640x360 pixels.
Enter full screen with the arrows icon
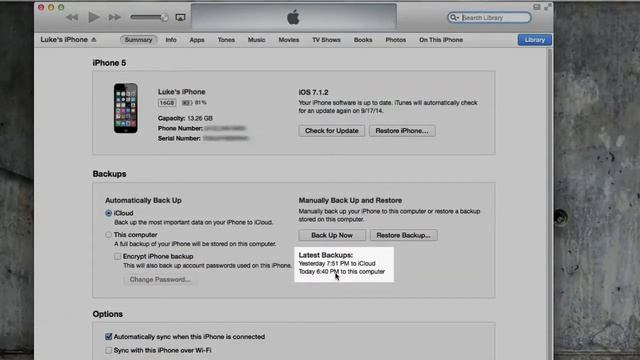tap(547, 7)
